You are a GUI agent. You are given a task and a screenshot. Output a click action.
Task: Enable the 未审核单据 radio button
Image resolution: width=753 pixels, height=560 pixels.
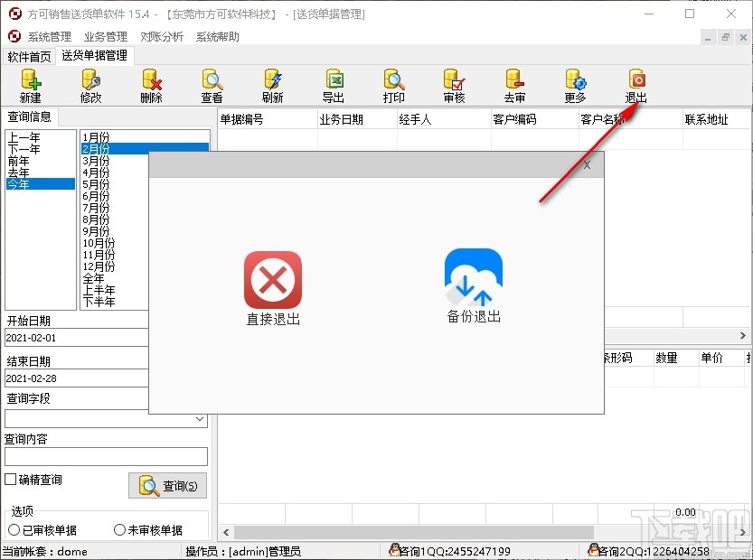pyautogui.click(x=118, y=529)
